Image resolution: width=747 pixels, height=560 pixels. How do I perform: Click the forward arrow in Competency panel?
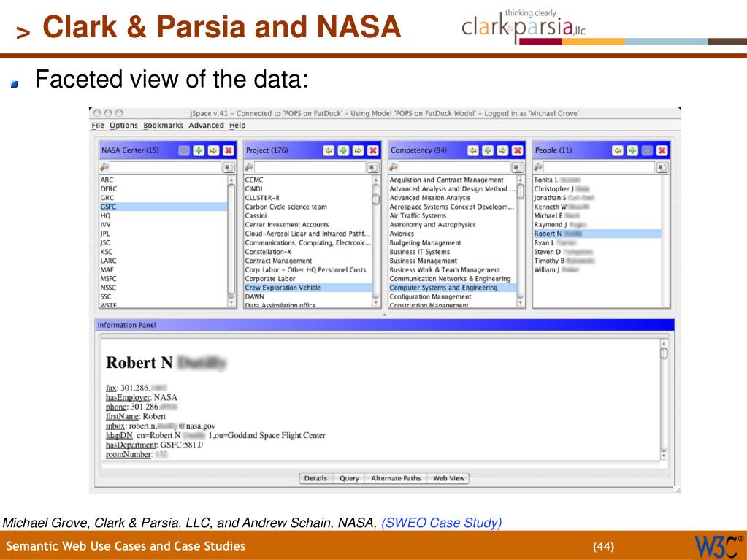(x=502, y=150)
